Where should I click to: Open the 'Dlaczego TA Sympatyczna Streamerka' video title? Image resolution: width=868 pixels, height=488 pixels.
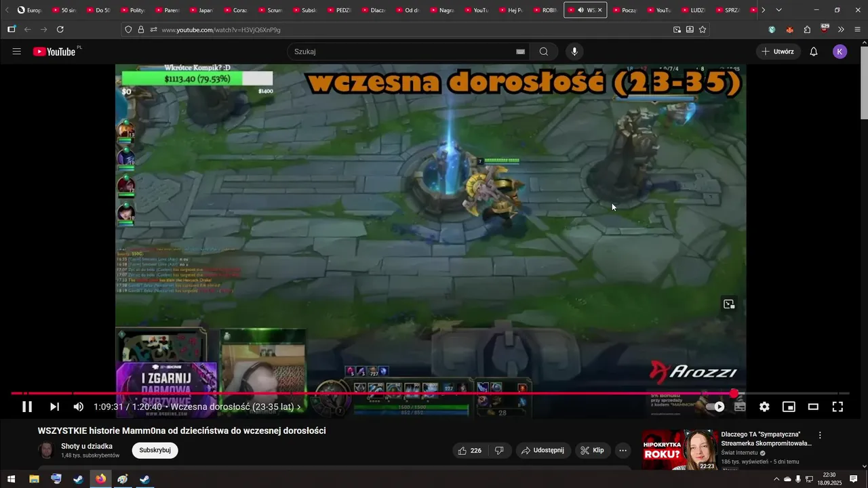tap(766, 439)
